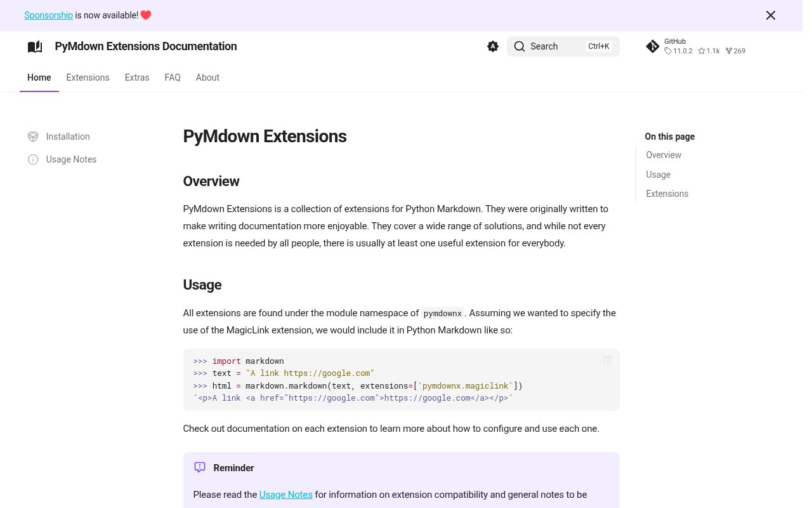
Task: Go to the FAQ tab
Action: (173, 77)
